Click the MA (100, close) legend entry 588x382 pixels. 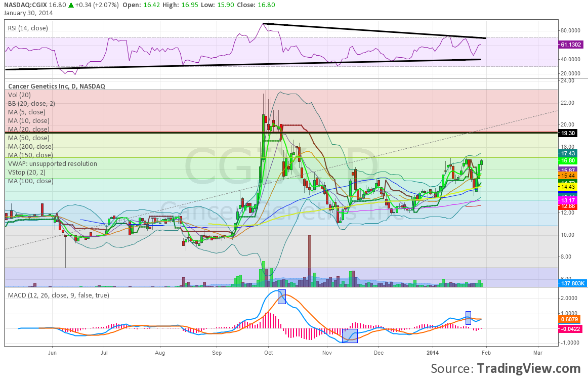tap(31, 181)
